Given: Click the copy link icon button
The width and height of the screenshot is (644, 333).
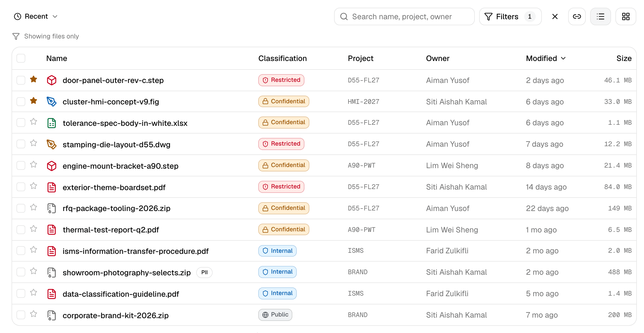Looking at the screenshot, I should [577, 16].
